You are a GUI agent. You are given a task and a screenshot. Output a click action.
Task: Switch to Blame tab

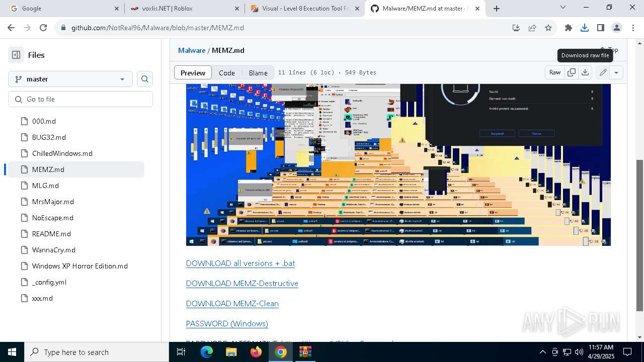coord(258,72)
